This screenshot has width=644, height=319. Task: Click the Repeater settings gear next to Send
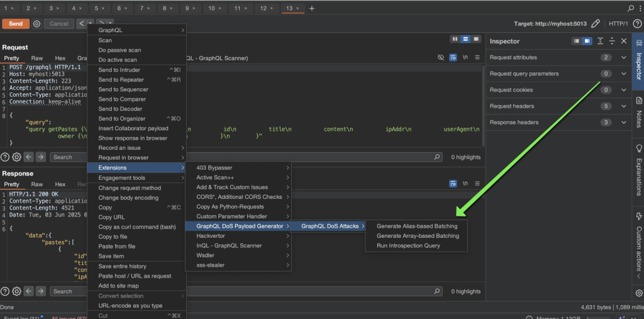[x=36, y=24]
